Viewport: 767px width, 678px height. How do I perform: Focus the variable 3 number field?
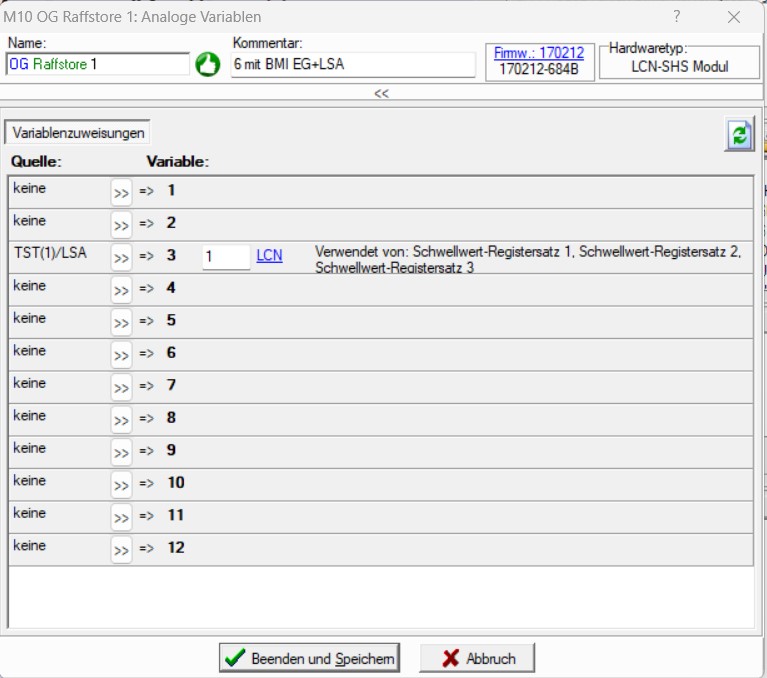pos(225,257)
